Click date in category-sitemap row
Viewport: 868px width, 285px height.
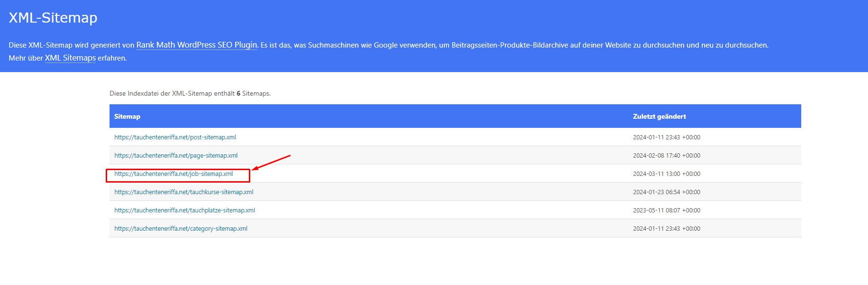[666, 228]
